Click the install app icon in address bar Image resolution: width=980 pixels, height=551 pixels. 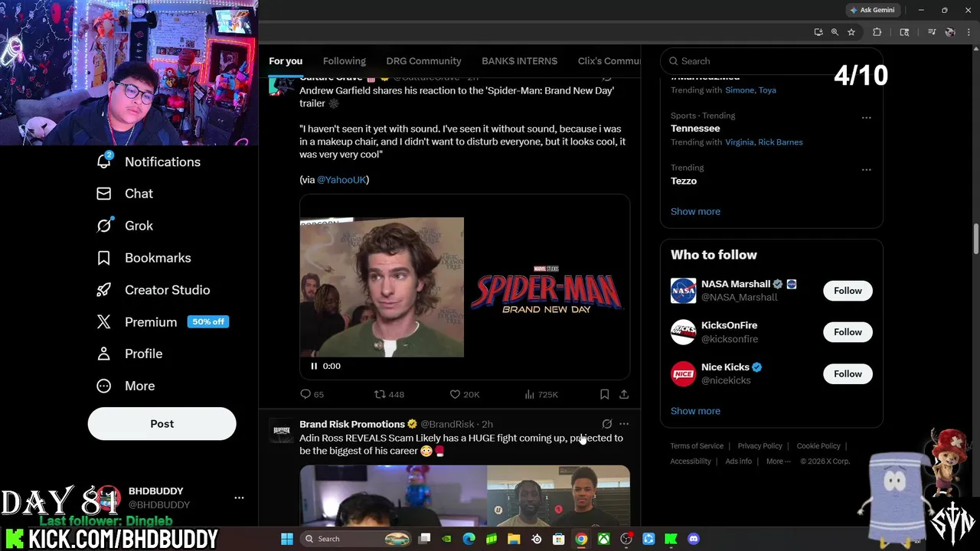818,32
